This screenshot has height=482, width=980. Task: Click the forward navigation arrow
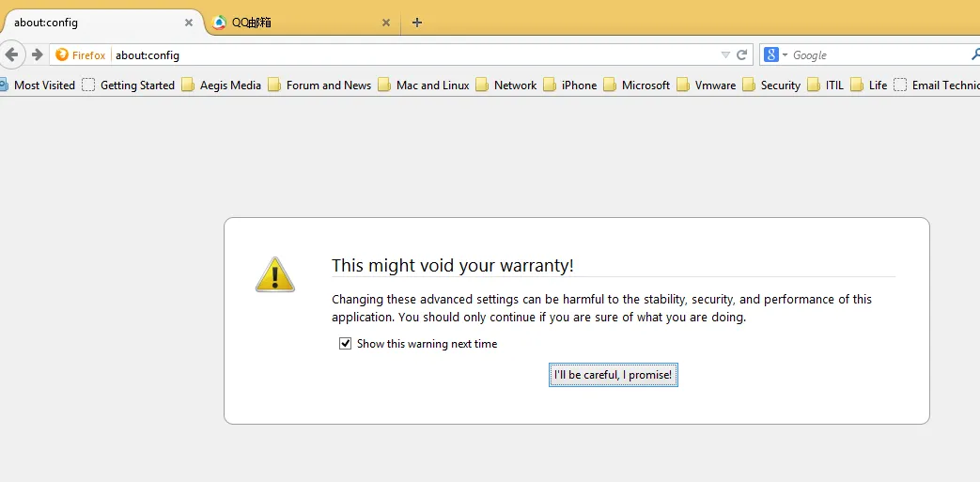pyautogui.click(x=37, y=54)
